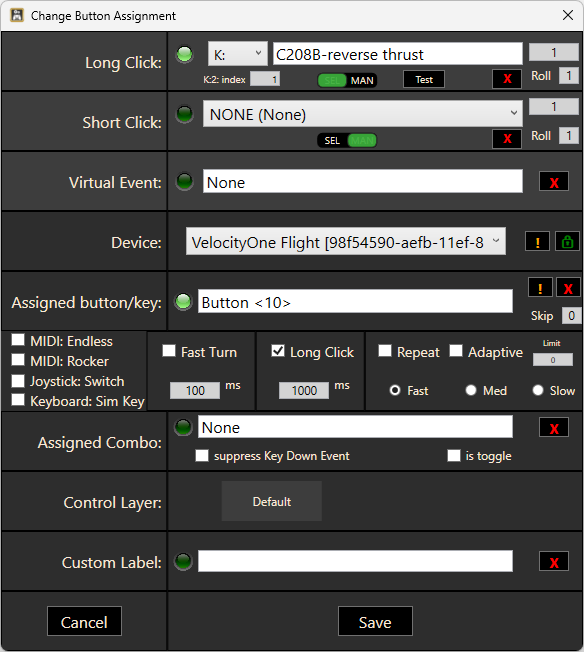The width and height of the screenshot is (584, 652).
Task: Toggle Short Click SEL/MAN switch
Action: pos(347,141)
